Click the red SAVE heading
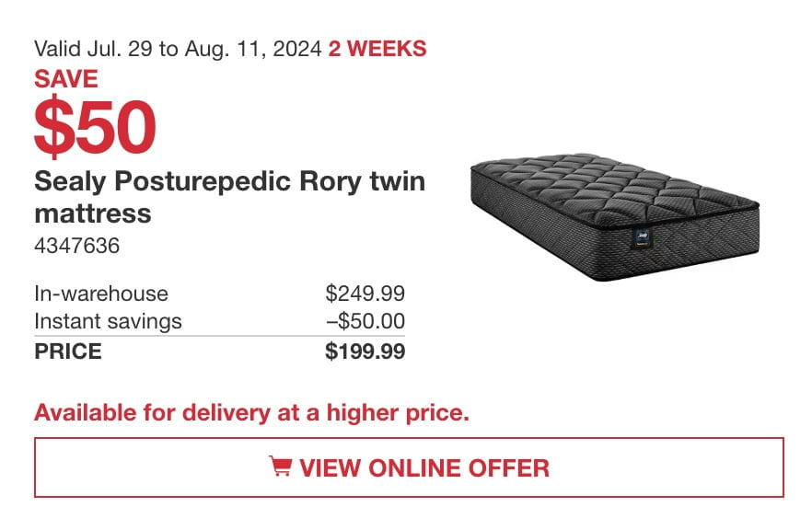 (x=66, y=79)
